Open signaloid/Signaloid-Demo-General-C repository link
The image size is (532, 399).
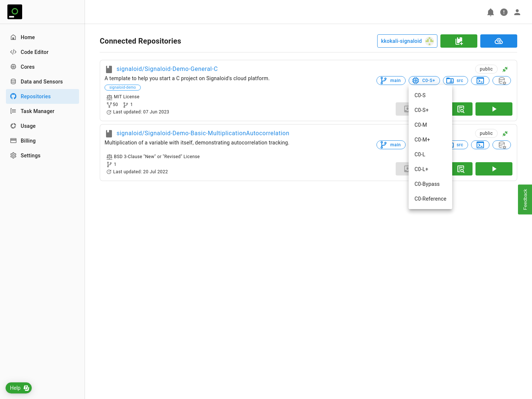167,69
